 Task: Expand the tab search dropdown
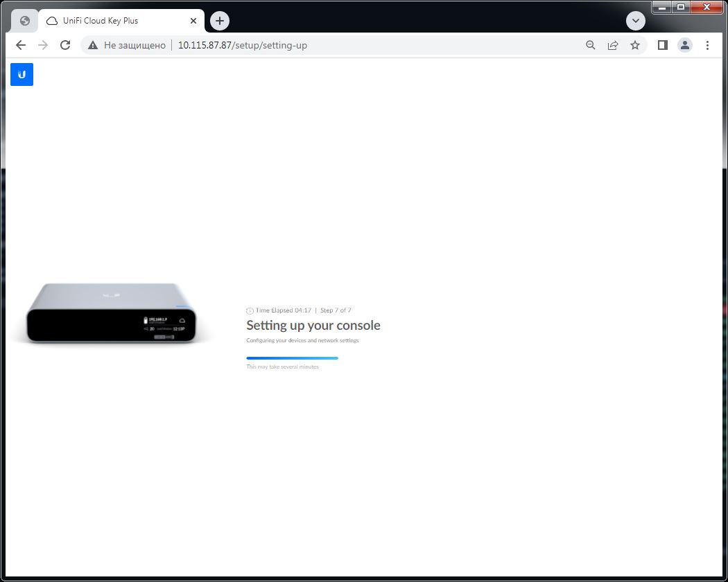coord(636,21)
